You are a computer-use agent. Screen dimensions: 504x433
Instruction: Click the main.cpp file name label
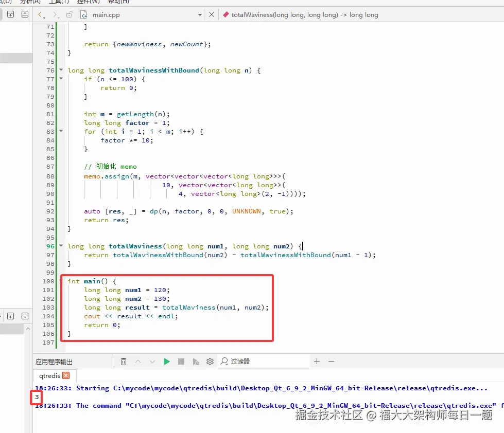coord(106,15)
